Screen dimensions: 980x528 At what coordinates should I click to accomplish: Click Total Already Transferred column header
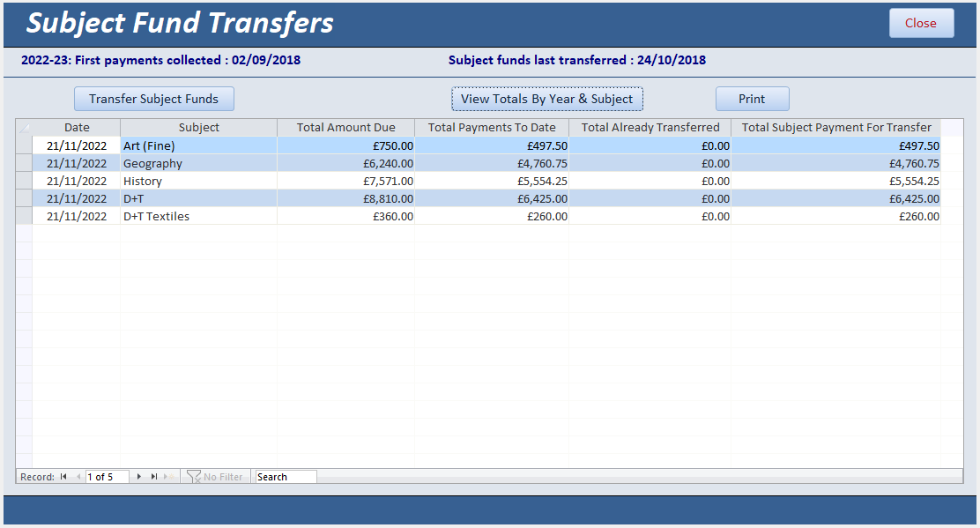(650, 128)
